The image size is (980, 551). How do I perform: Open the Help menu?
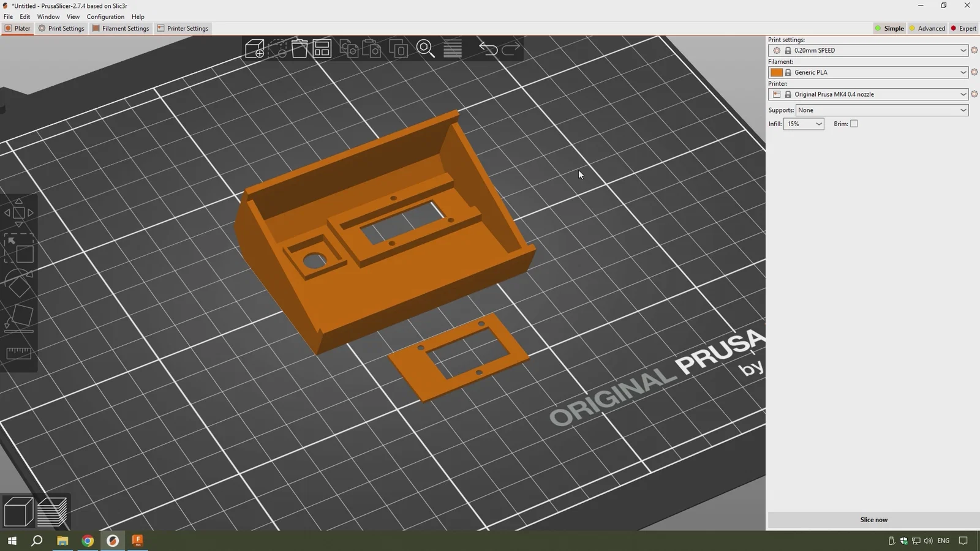(138, 17)
